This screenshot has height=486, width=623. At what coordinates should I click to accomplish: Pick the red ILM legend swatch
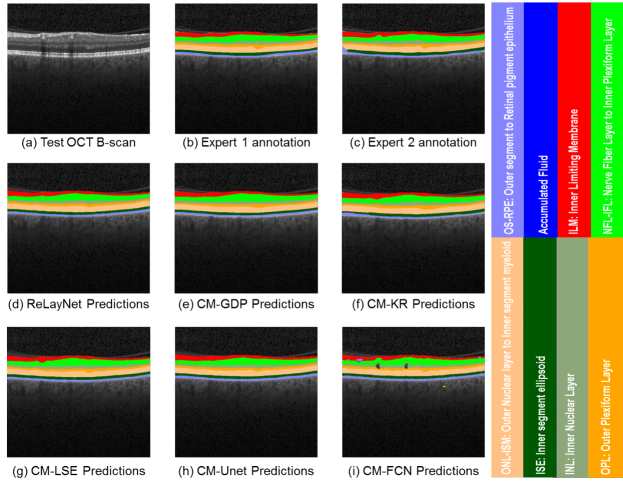click(x=575, y=120)
